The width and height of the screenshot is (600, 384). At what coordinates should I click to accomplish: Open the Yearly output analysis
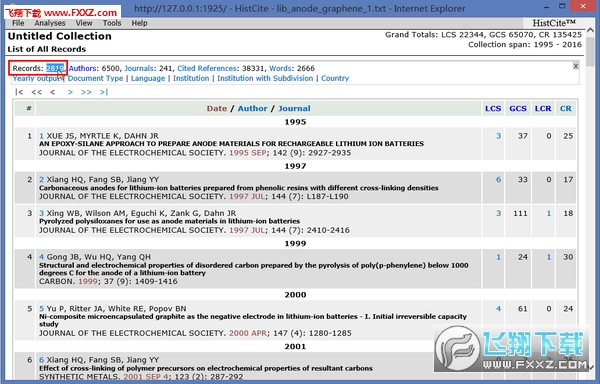(38, 78)
